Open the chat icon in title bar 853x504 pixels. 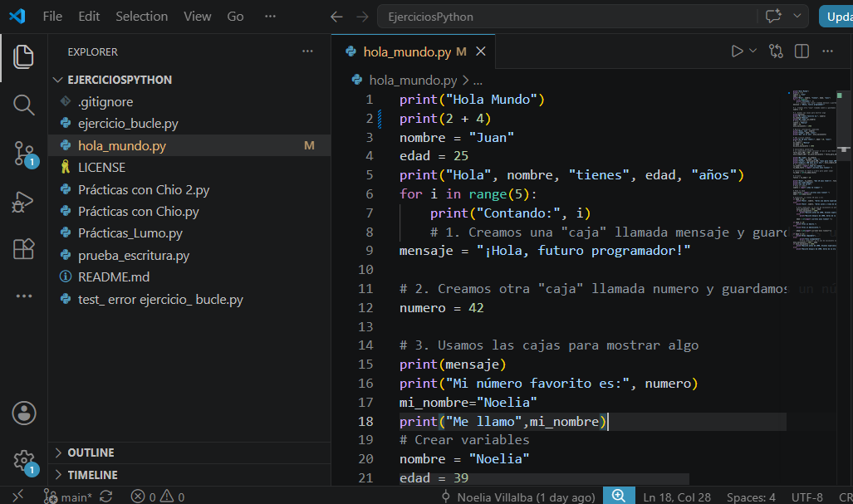click(773, 17)
